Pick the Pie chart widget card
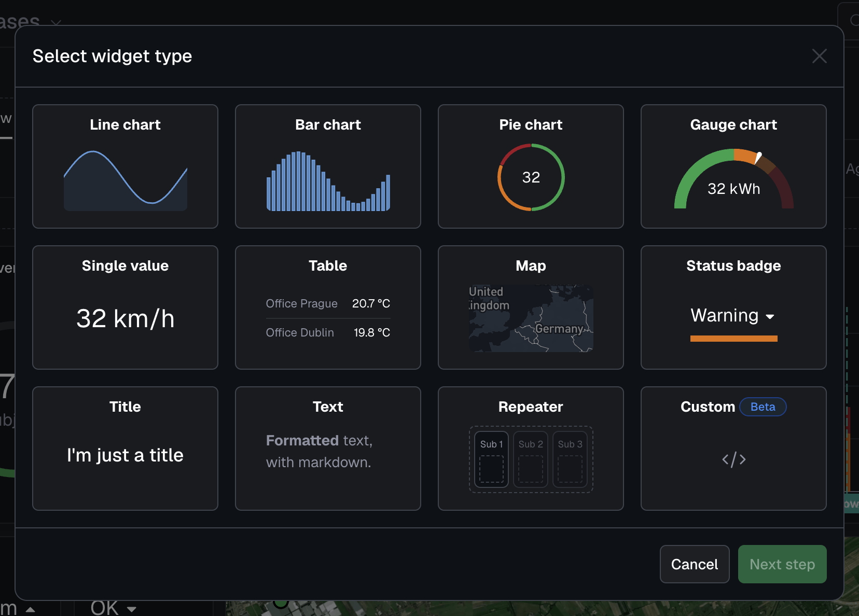This screenshot has height=616, width=859. pos(531,166)
